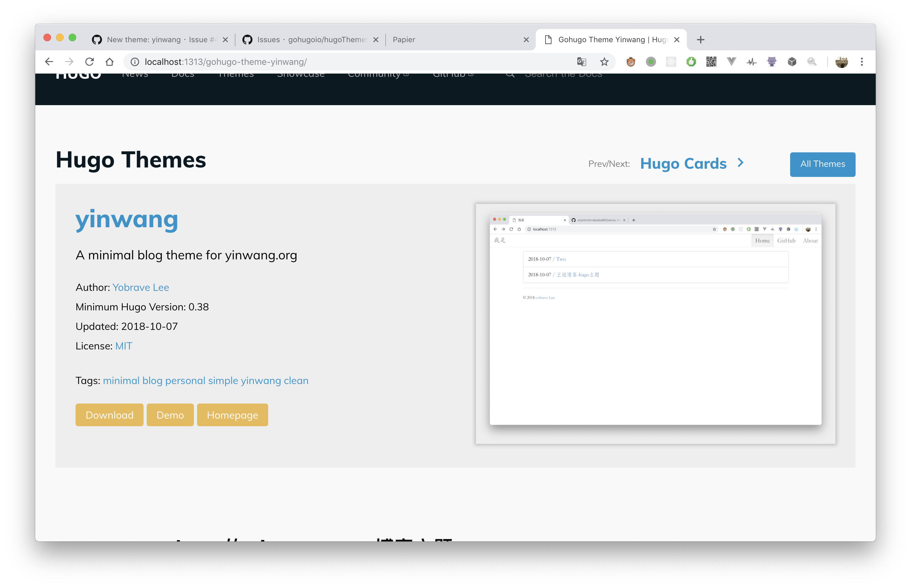
Task: Switch to the New theme: yinwang tab
Action: (x=152, y=39)
